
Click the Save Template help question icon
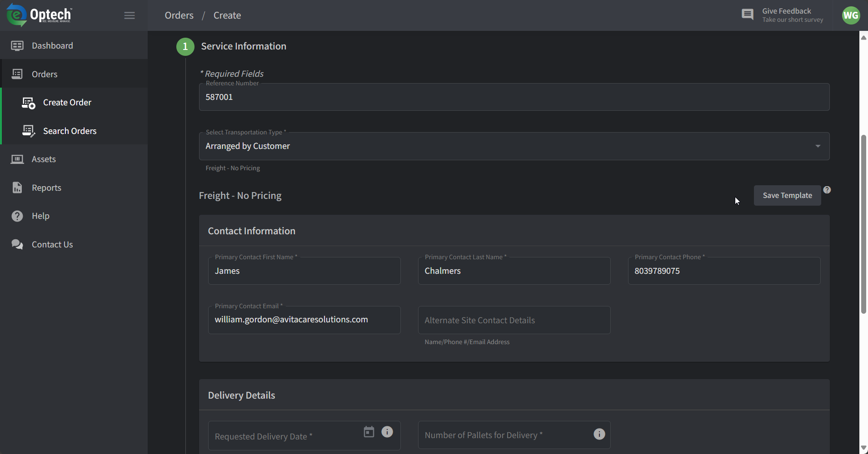827,190
